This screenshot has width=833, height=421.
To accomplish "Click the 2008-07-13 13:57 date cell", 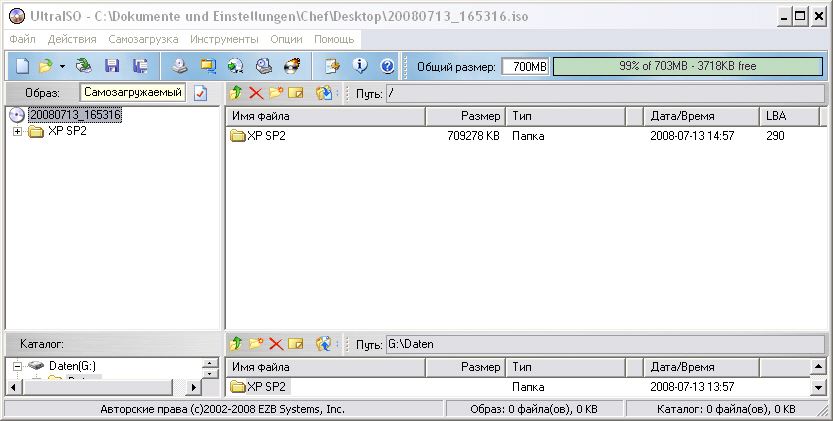I will tap(692, 387).
